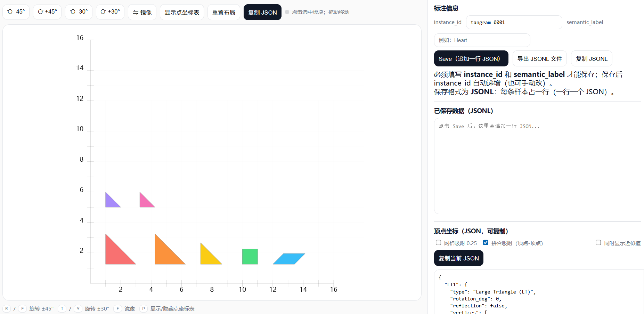Copy JSON from the top toolbar
Viewport: 644px width, 314px height.
tap(262, 12)
